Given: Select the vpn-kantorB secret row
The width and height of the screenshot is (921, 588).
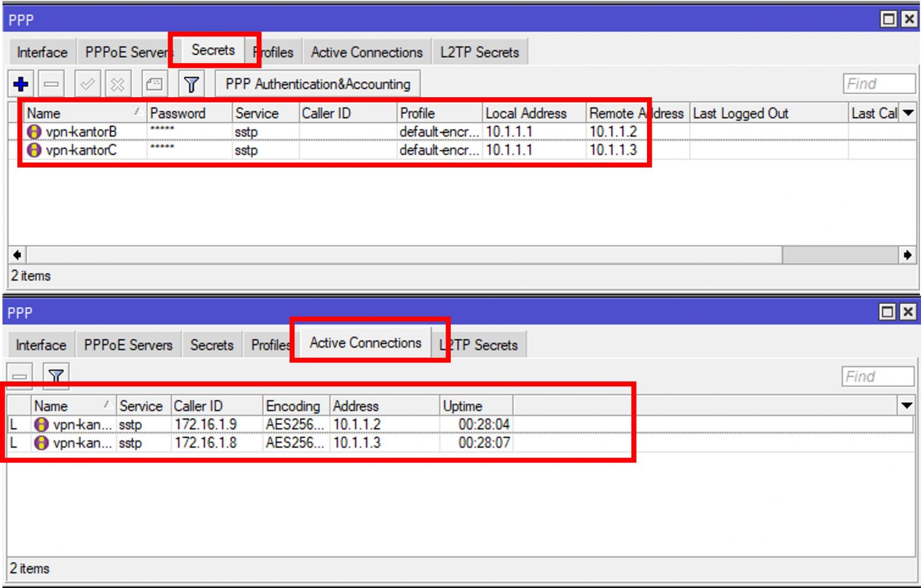Looking at the screenshot, I should coord(81,131).
